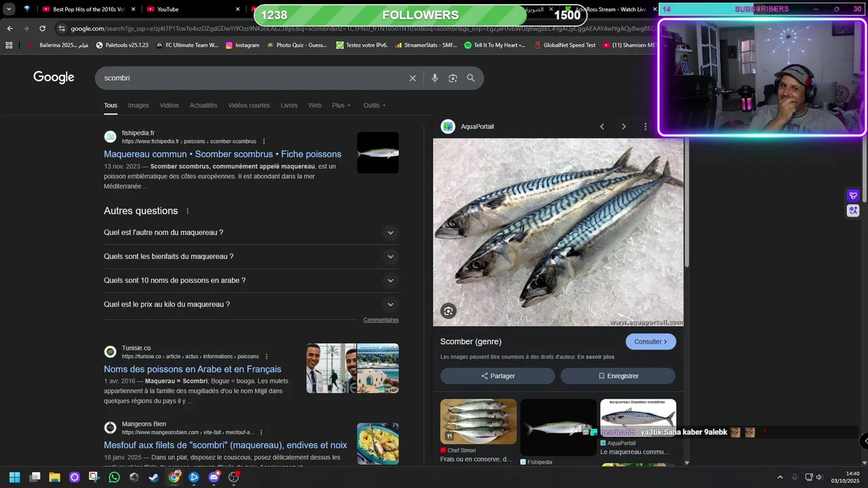
Task: Open Discord from the taskbar
Action: click(214, 477)
